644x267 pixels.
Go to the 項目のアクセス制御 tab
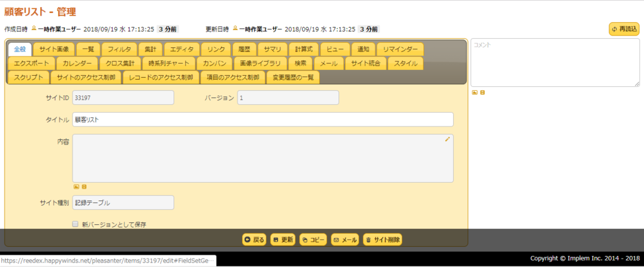pyautogui.click(x=233, y=77)
